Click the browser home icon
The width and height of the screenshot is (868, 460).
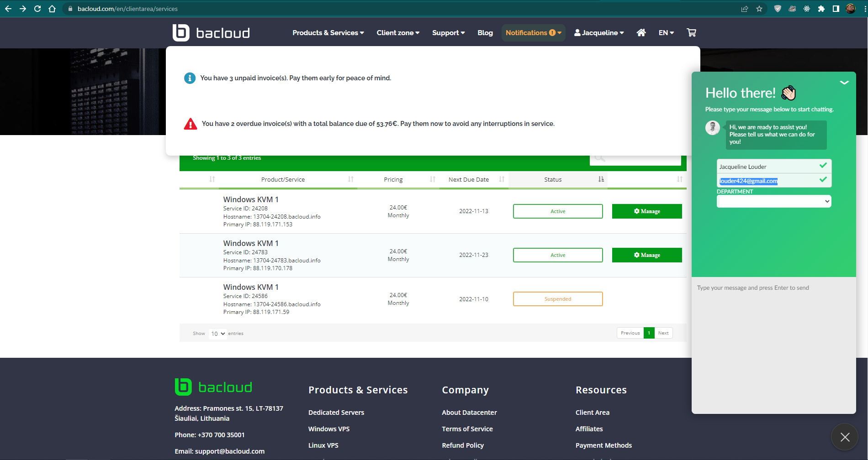coord(52,9)
